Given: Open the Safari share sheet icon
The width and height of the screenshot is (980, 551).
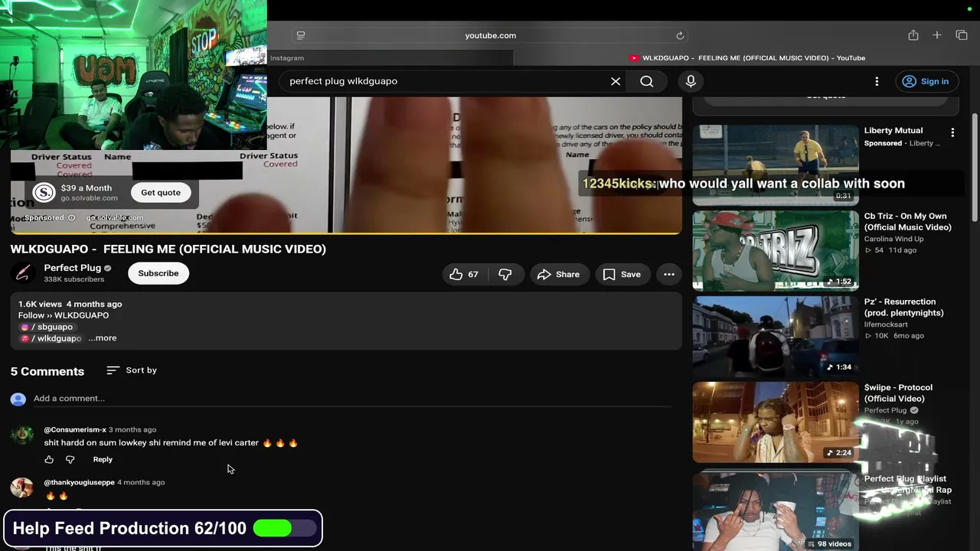Looking at the screenshot, I should pyautogui.click(x=913, y=35).
